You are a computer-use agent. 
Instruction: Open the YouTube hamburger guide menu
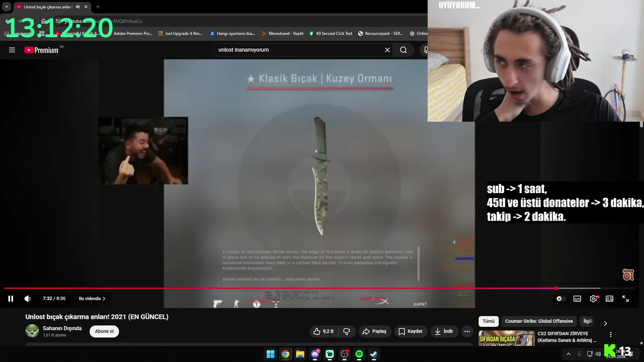[x=12, y=50]
